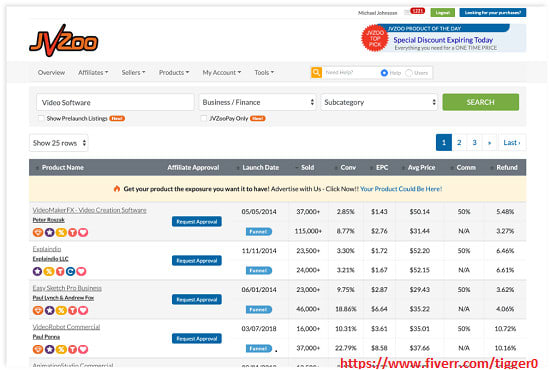Screen dimensions: 550x370
Task: Click the yellow percent badge for Explaindio
Action: [x=49, y=271]
